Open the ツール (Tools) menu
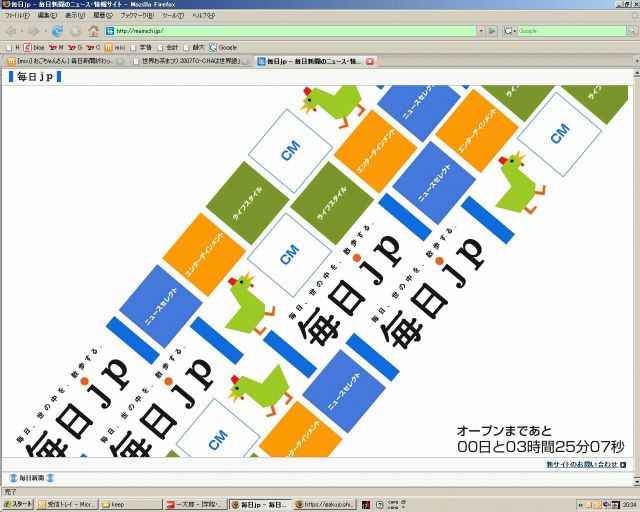 click(173, 16)
